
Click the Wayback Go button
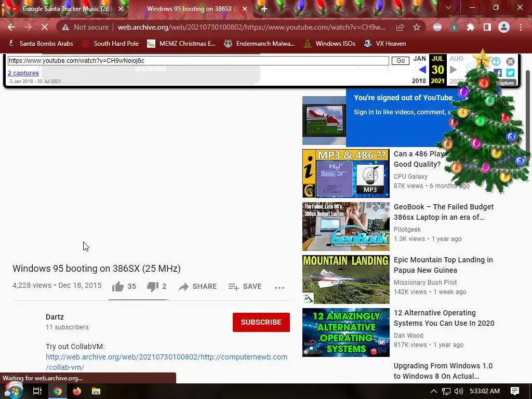[x=401, y=61]
